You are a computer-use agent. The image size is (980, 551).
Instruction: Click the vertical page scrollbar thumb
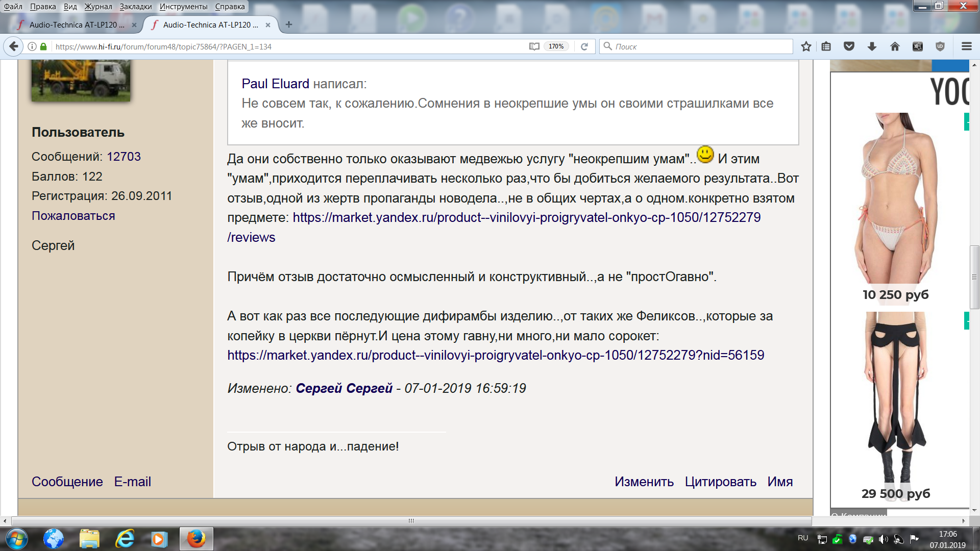(x=974, y=277)
